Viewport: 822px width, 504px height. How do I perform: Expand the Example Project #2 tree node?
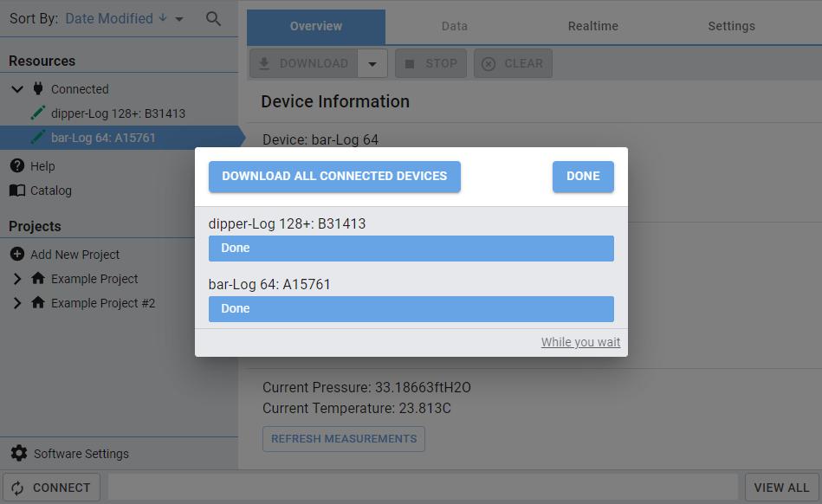(x=17, y=303)
